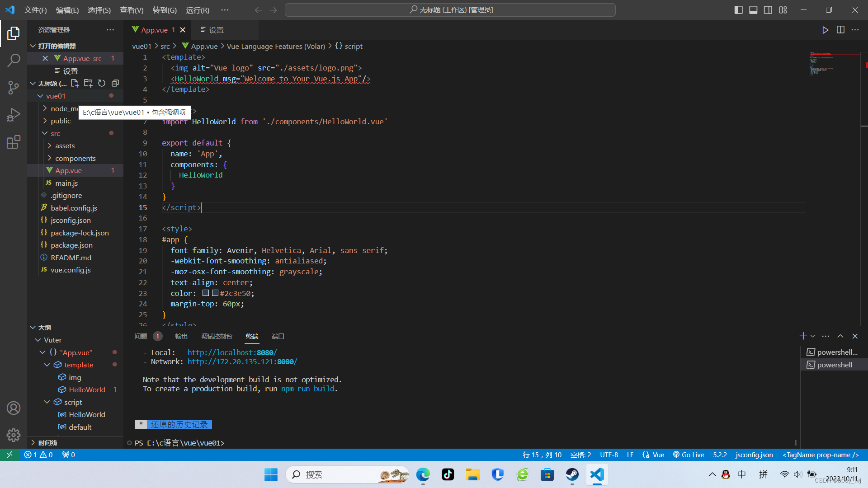Image resolution: width=868 pixels, height=488 pixels.
Task: Split the editor to the right
Action: 840,30
